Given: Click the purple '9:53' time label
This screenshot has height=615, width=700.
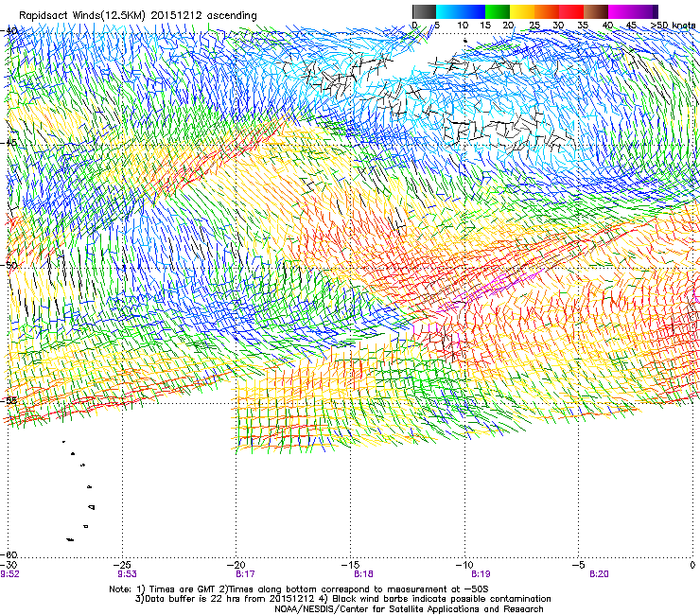Looking at the screenshot, I should point(128,574).
